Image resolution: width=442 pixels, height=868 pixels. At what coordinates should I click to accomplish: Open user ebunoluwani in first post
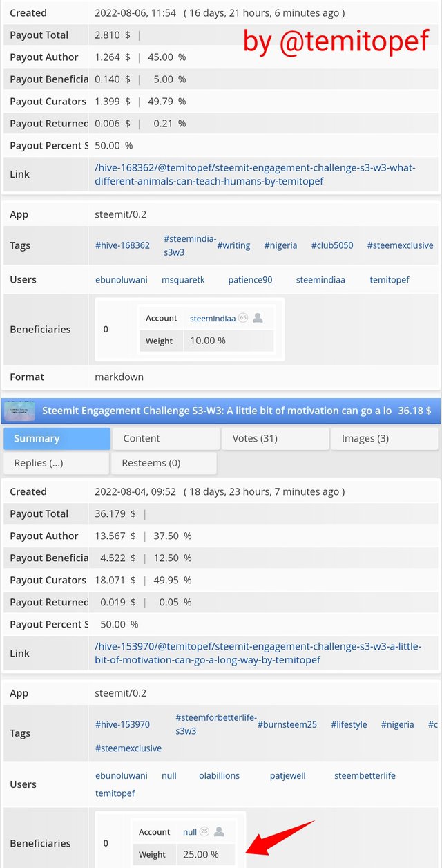[122, 280]
